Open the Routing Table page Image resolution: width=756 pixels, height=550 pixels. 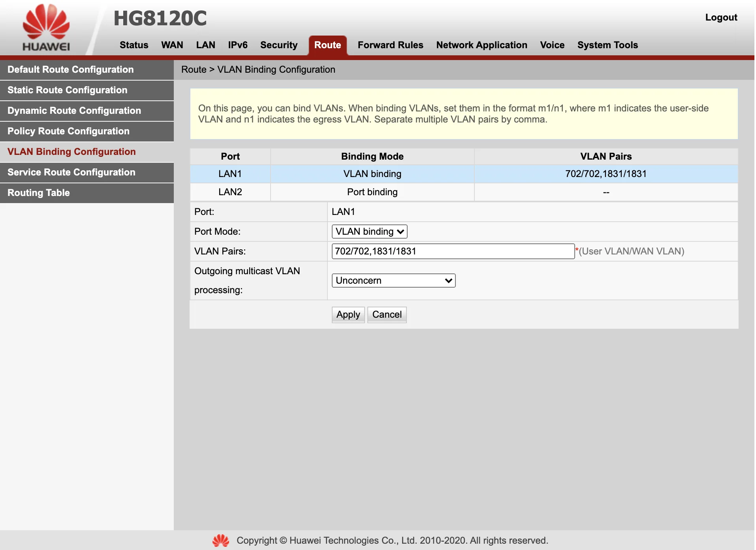pyautogui.click(x=39, y=193)
